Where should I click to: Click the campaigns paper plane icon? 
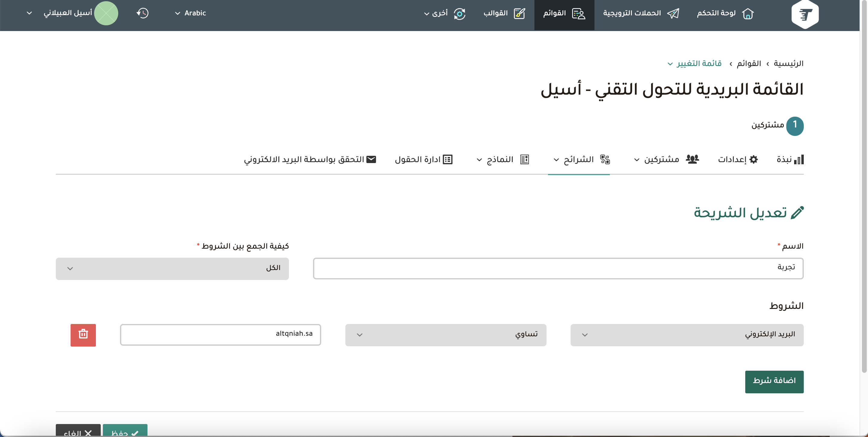point(673,14)
